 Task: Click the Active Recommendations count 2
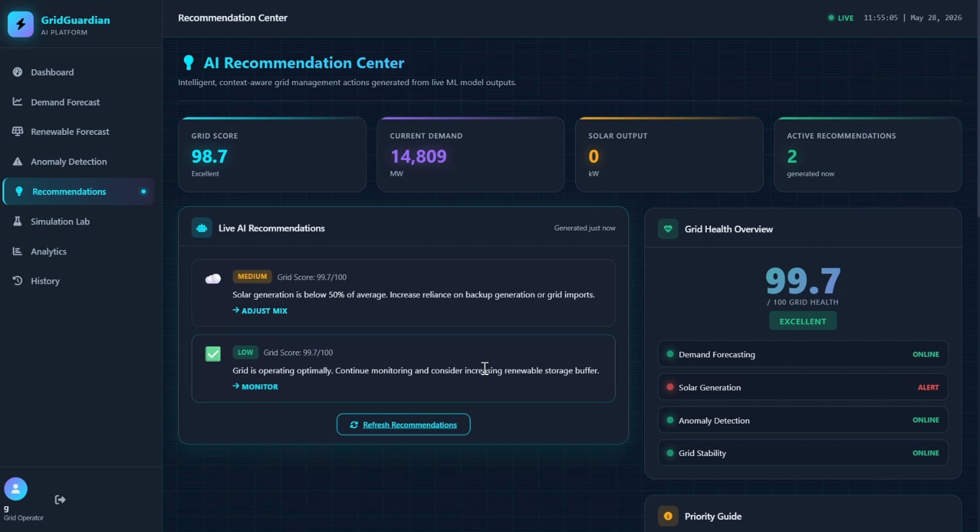point(792,156)
